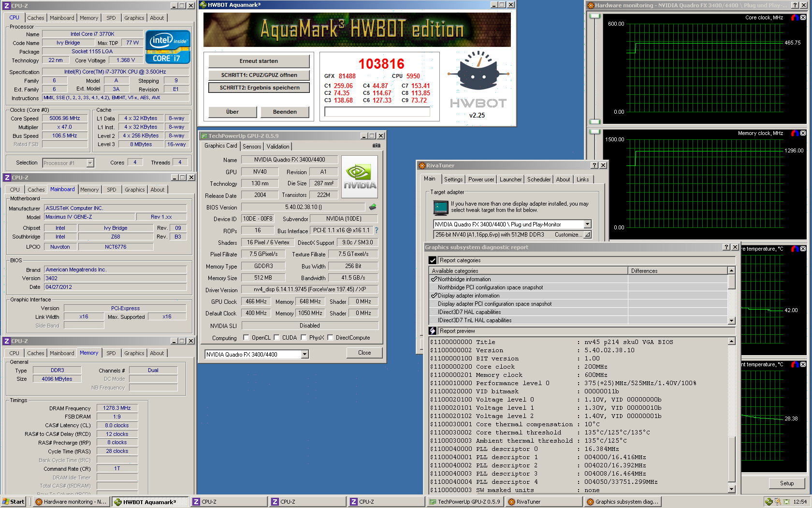This screenshot has width=812, height=508.
Task: Click SCHRITT2: Ergebnis speichern button
Action: [x=259, y=88]
